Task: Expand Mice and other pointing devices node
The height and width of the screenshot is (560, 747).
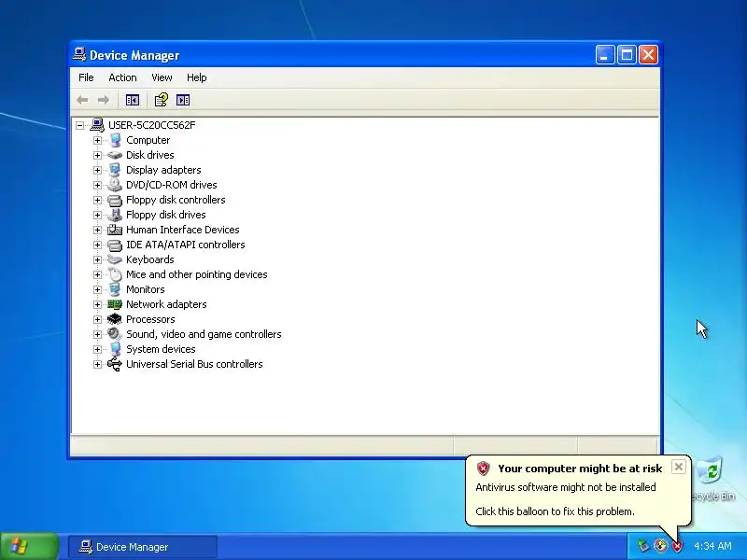Action: (98, 274)
